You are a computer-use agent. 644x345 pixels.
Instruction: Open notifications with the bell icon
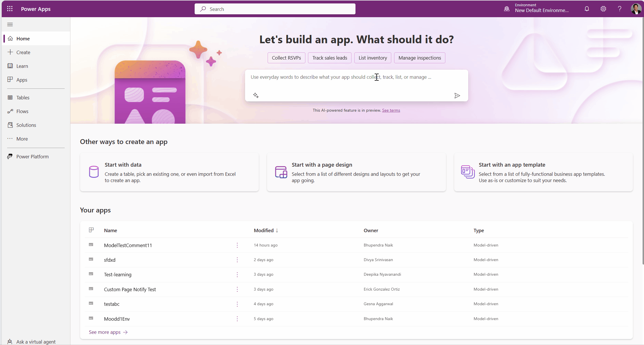[x=586, y=9]
